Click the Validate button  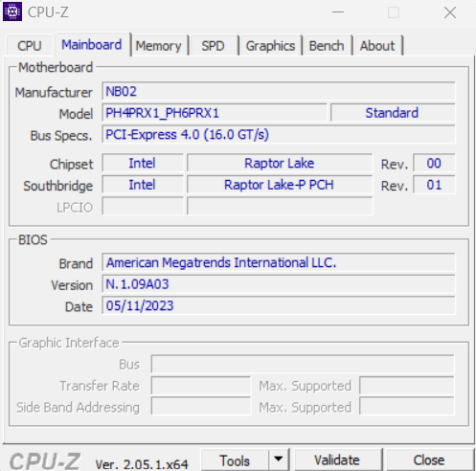pyautogui.click(x=337, y=460)
